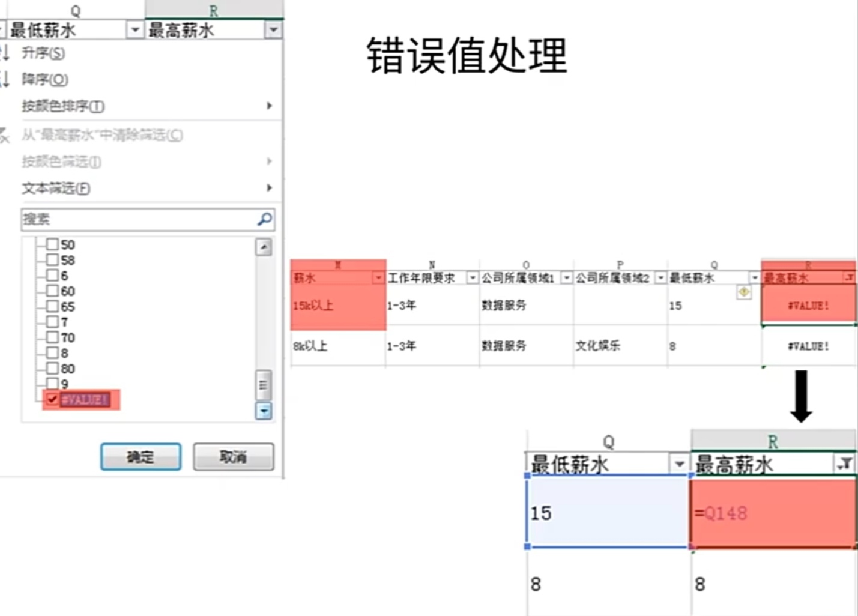858x616 pixels.
Task: Open middle table 最高薪水 filter dropdown
Action: tap(849, 277)
